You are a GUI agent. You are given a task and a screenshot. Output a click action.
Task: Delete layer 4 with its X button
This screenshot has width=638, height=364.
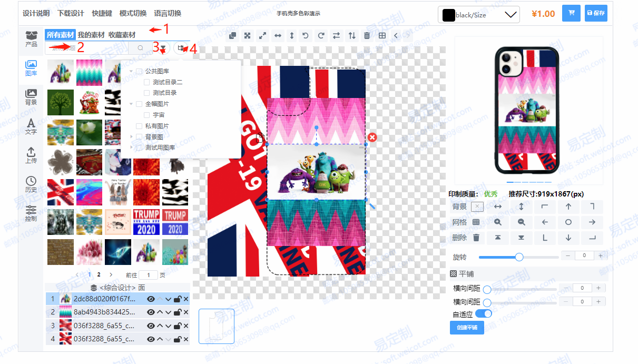pos(185,339)
